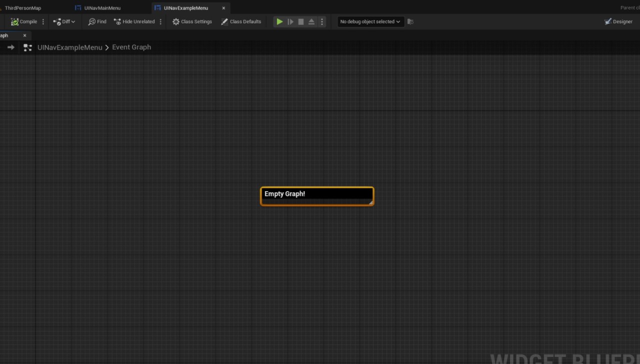Click the Compile button
This screenshot has width=640, height=364.
click(24, 21)
